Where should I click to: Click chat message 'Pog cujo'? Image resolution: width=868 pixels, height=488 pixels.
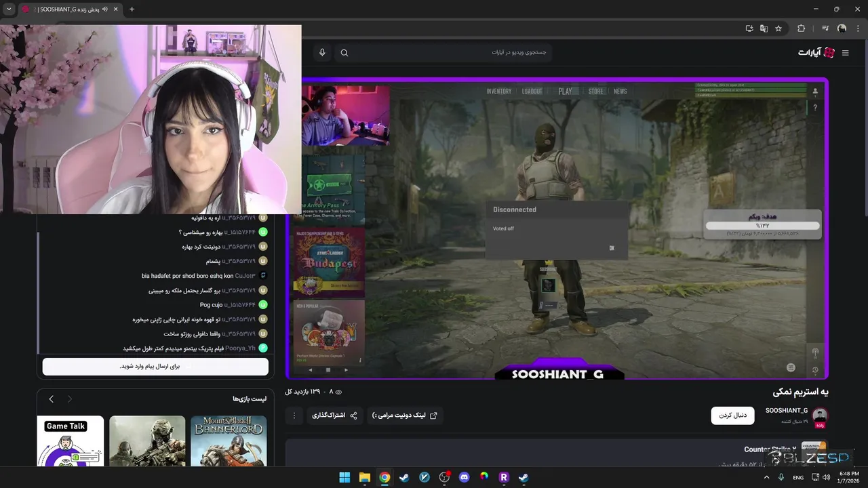(x=211, y=305)
